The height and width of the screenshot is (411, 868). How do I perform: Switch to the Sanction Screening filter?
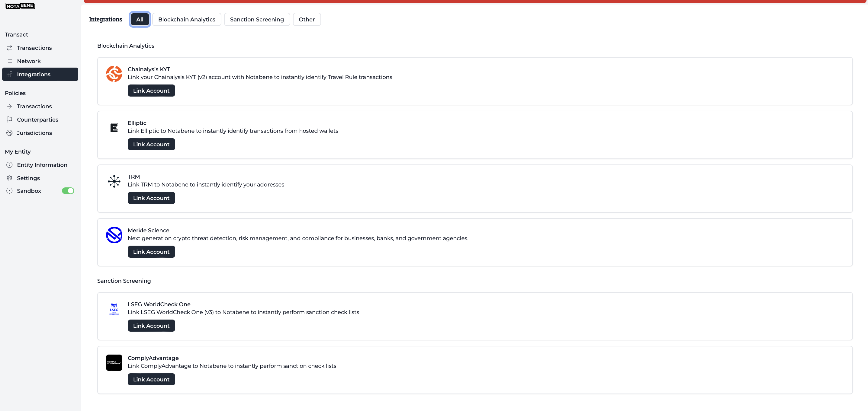[257, 20]
